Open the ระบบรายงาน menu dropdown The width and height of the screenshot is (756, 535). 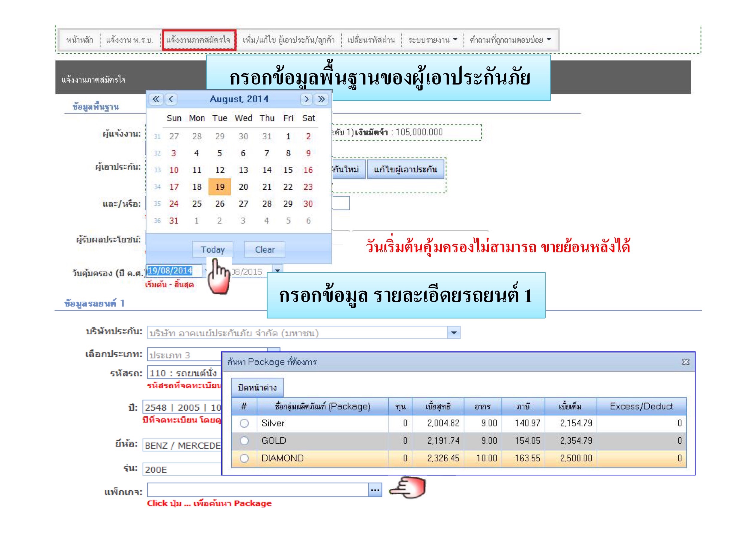click(x=432, y=40)
